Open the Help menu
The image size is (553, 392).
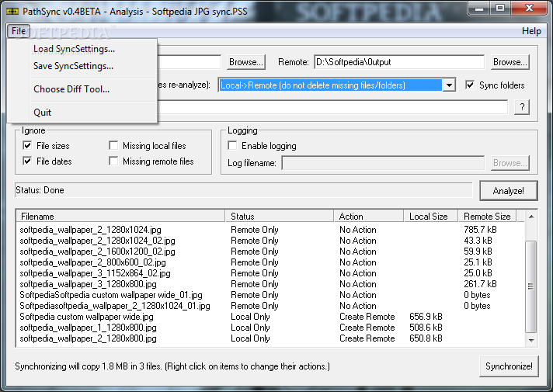click(531, 31)
